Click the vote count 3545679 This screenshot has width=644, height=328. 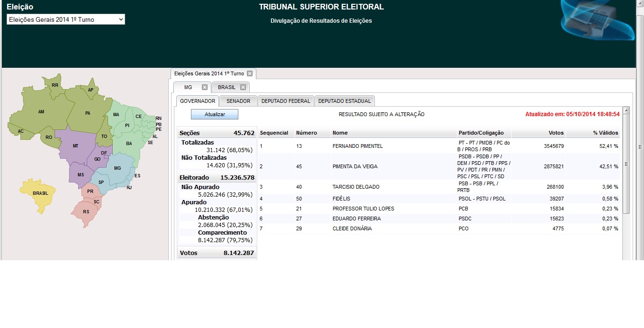553,146
